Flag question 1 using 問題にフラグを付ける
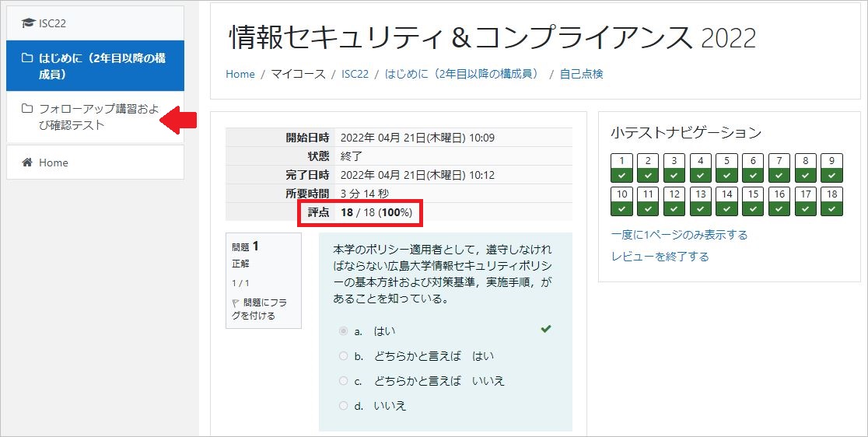 point(259,309)
